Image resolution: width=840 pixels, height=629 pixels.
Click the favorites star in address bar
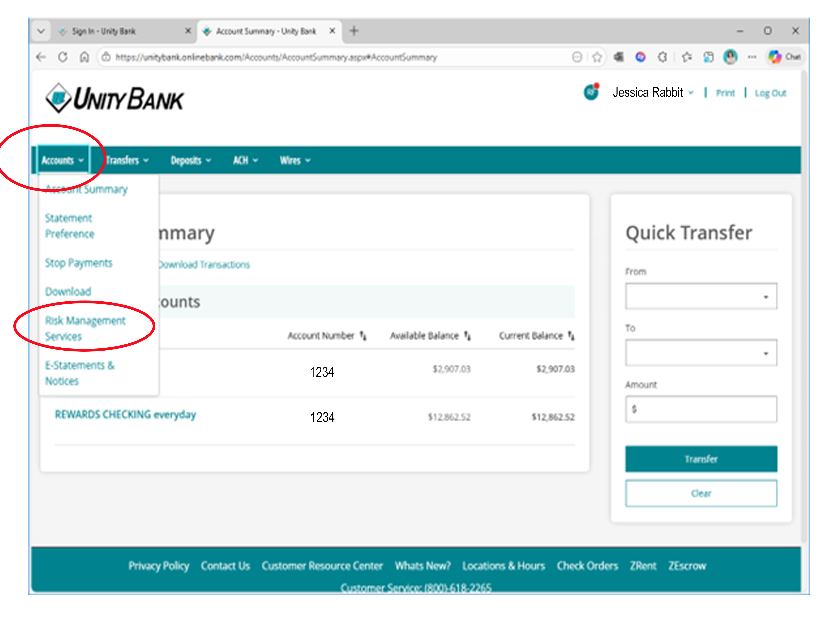[x=597, y=57]
